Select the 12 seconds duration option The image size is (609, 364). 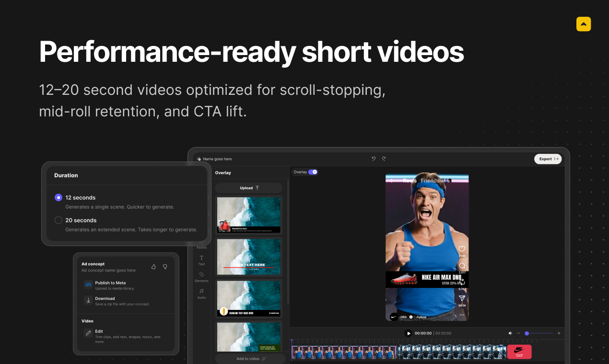click(x=59, y=197)
